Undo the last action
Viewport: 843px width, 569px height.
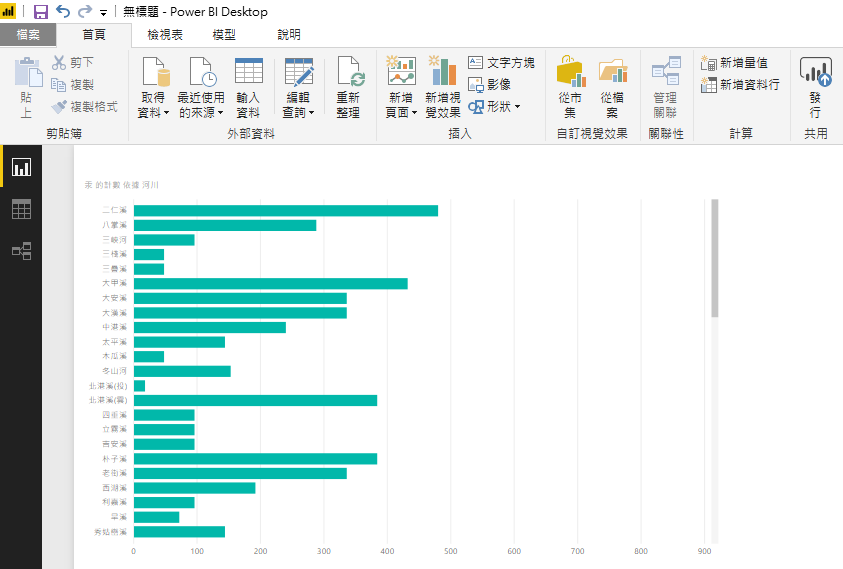[x=63, y=11]
